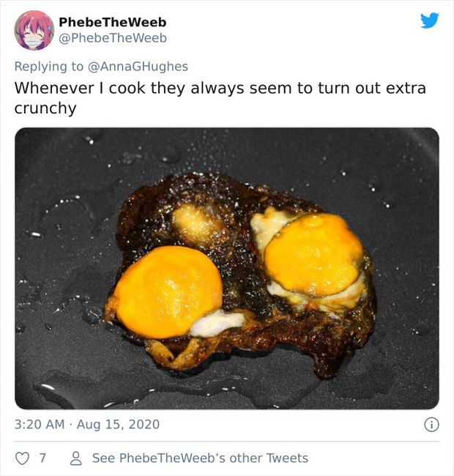This screenshot has width=454, height=476.
Task: Click the person silhouette icon
Action: point(75,458)
